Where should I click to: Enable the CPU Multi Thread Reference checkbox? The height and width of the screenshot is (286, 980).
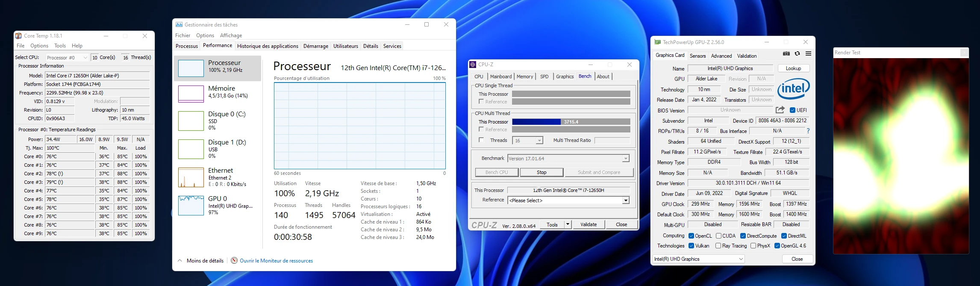[x=481, y=130]
